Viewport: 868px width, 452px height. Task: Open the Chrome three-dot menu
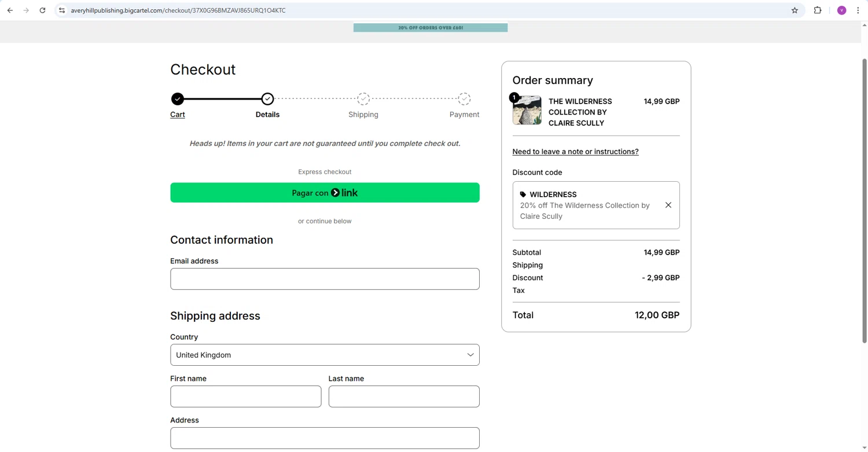pyautogui.click(x=858, y=10)
